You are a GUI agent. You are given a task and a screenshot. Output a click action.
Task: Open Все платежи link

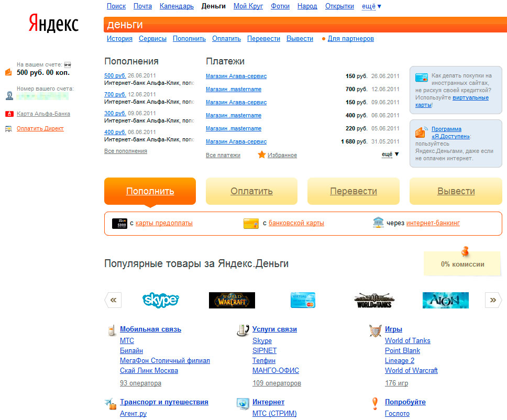(x=223, y=155)
